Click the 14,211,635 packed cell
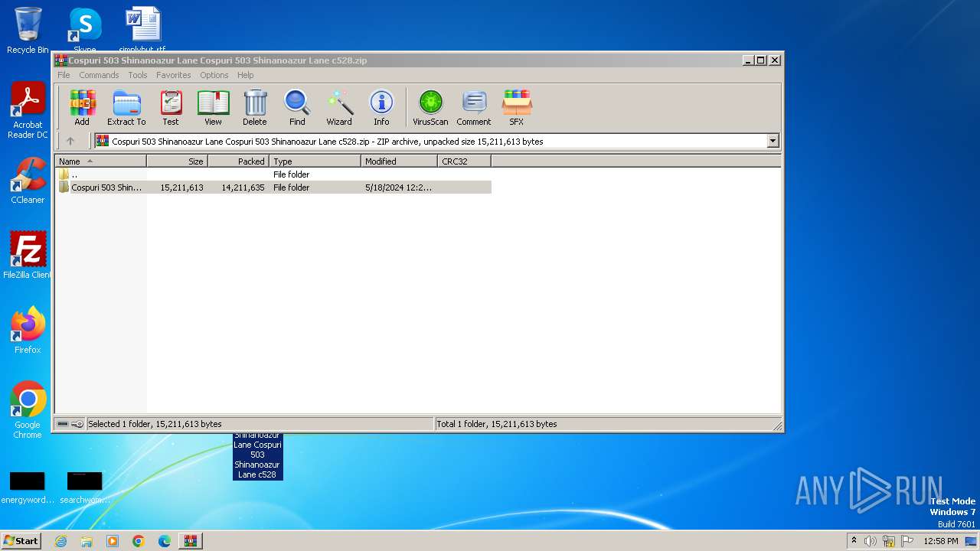This screenshot has height=551, width=980. (x=243, y=187)
